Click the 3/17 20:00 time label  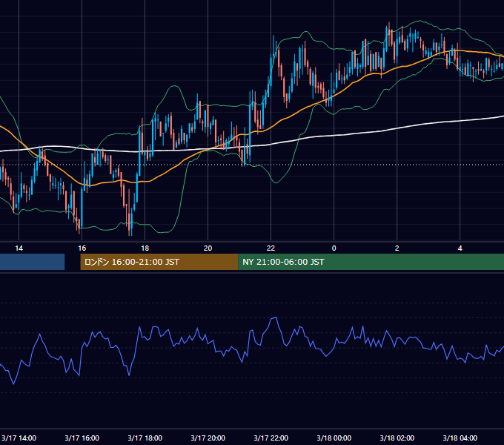tap(208, 438)
